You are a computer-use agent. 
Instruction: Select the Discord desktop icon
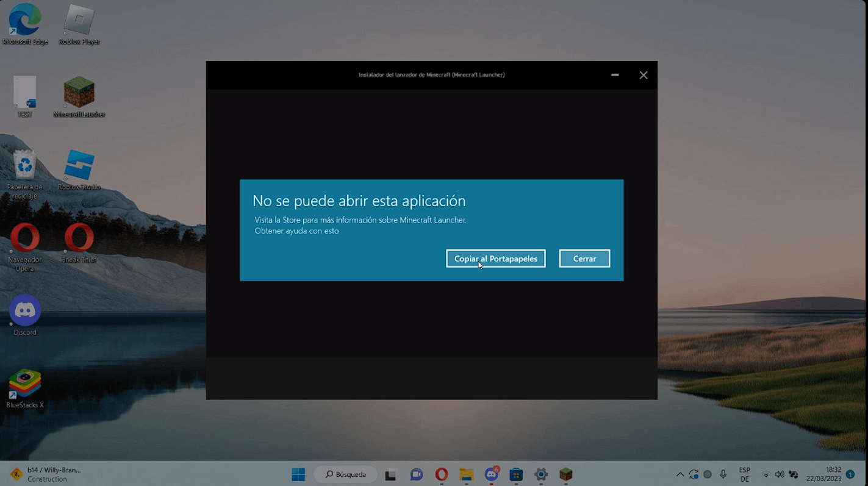[25, 315]
